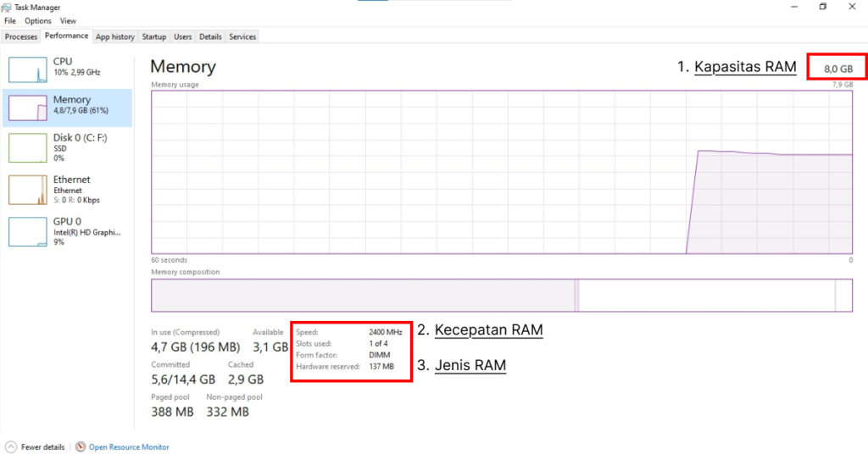Click the CPU mini graph thumbnail
Image resolution: width=868 pixels, height=454 pixels.
(28, 69)
